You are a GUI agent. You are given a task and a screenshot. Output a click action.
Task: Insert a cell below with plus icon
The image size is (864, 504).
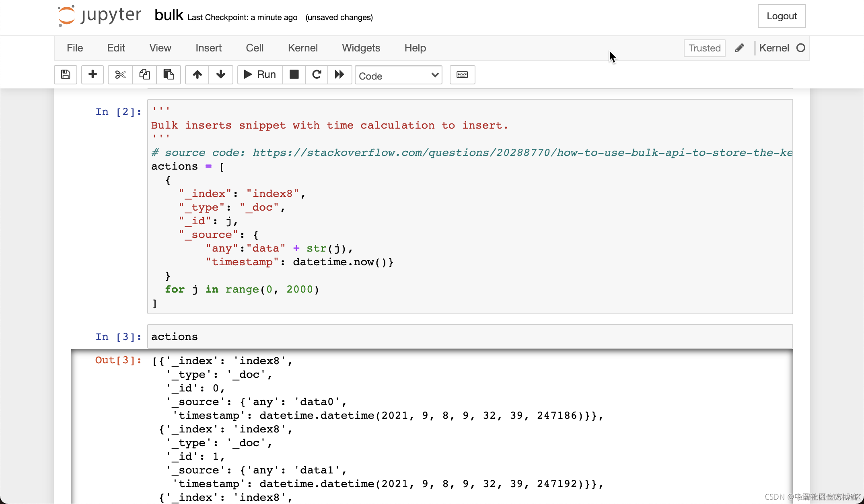pos(93,75)
